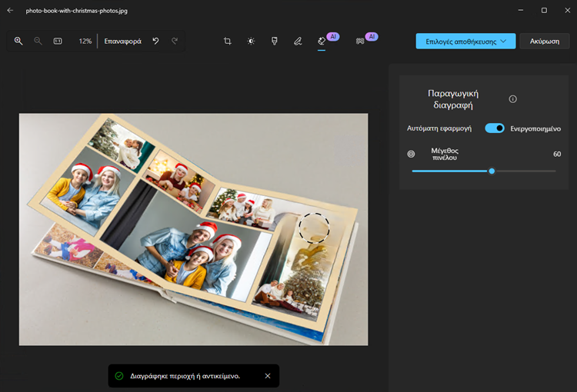Expand the Επιλογές αποθήκευσης dropdown
This screenshot has height=392, width=577.
[465, 41]
